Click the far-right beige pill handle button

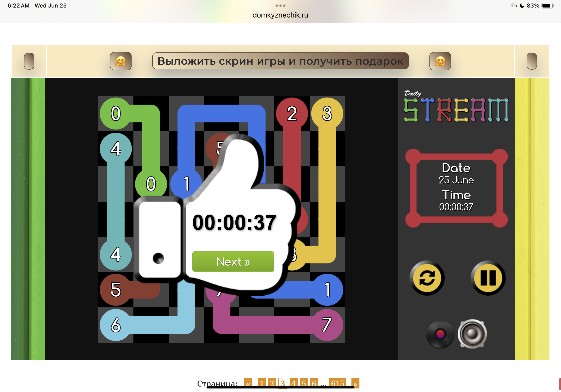click(532, 61)
